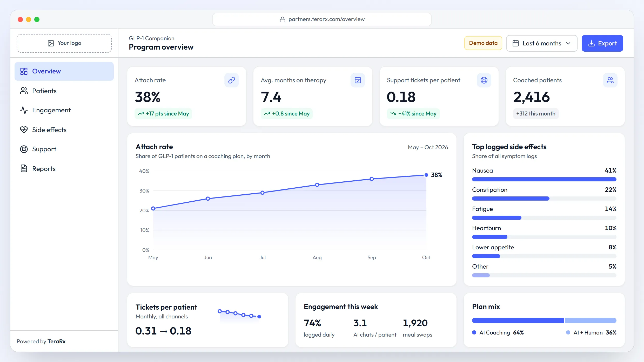
Task: Click the Oct data point on Attach rate chart
Action: click(426, 175)
